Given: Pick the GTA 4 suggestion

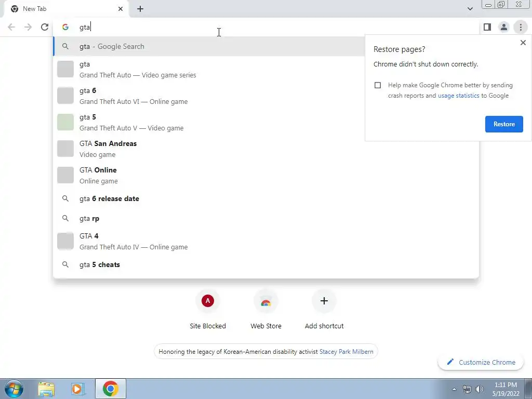Looking at the screenshot, I should (x=266, y=241).
